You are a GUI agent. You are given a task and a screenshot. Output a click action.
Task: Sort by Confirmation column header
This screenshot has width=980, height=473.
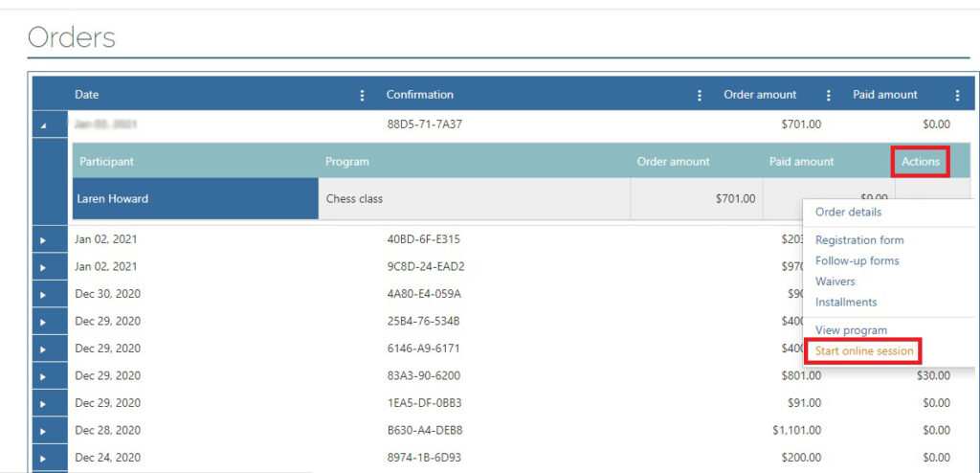click(419, 95)
